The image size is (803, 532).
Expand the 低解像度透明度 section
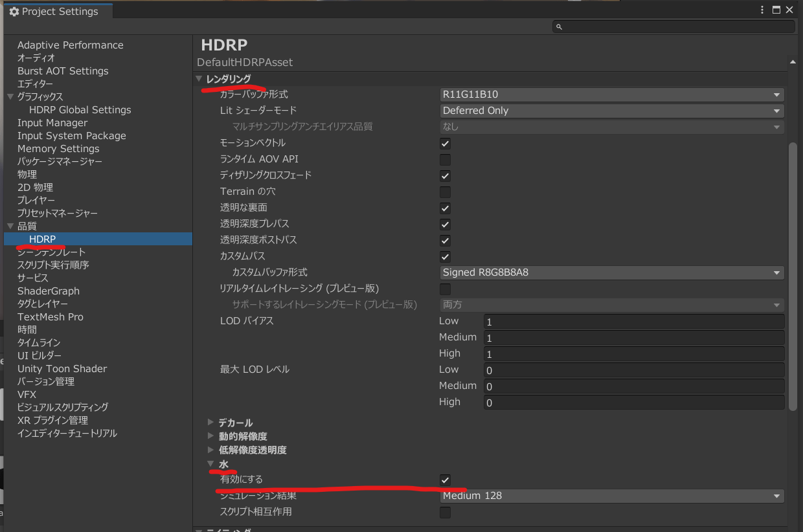210,450
